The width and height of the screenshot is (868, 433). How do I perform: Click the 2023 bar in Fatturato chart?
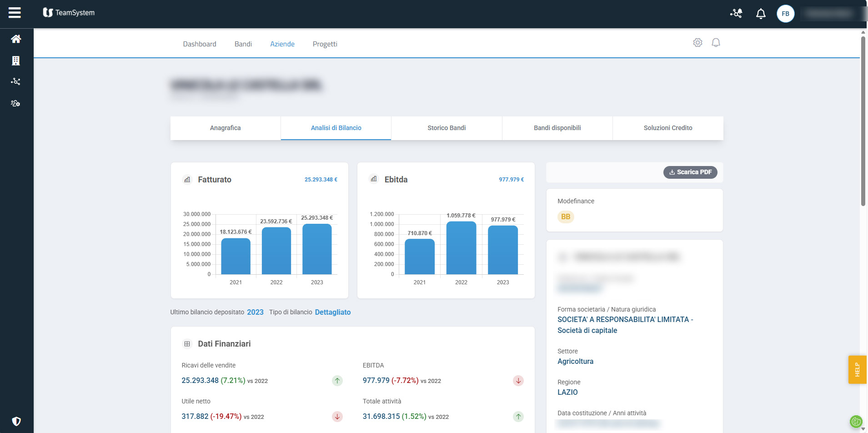point(317,249)
